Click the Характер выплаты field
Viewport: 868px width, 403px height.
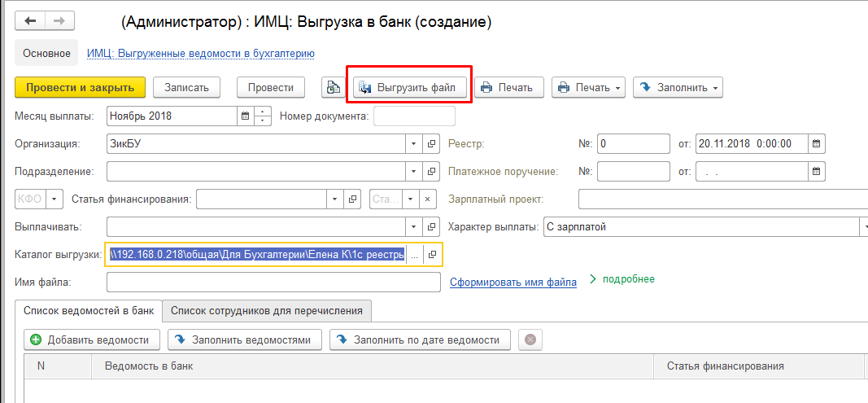700,226
